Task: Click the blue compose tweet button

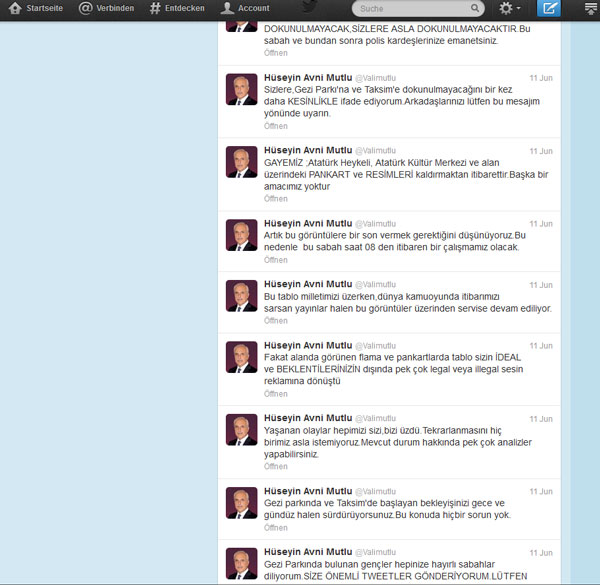Action: coord(549,9)
